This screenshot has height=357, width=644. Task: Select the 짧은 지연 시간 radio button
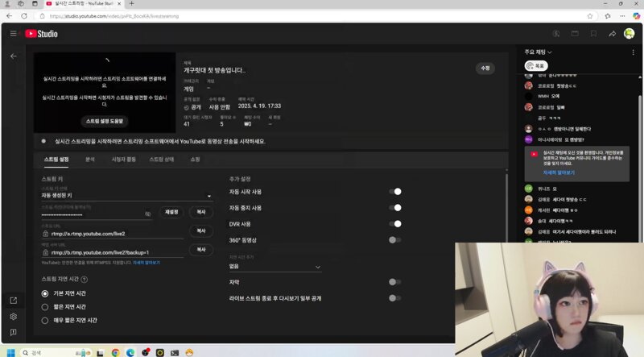click(45, 307)
